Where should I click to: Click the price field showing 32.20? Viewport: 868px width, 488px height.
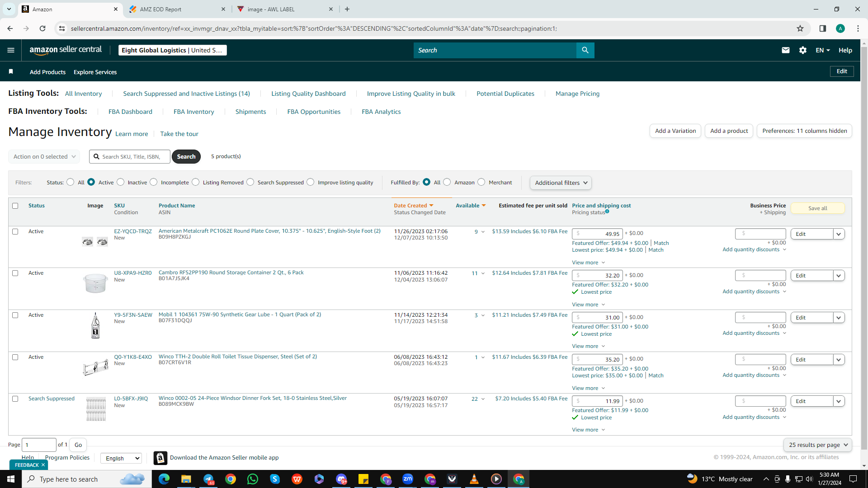597,275
